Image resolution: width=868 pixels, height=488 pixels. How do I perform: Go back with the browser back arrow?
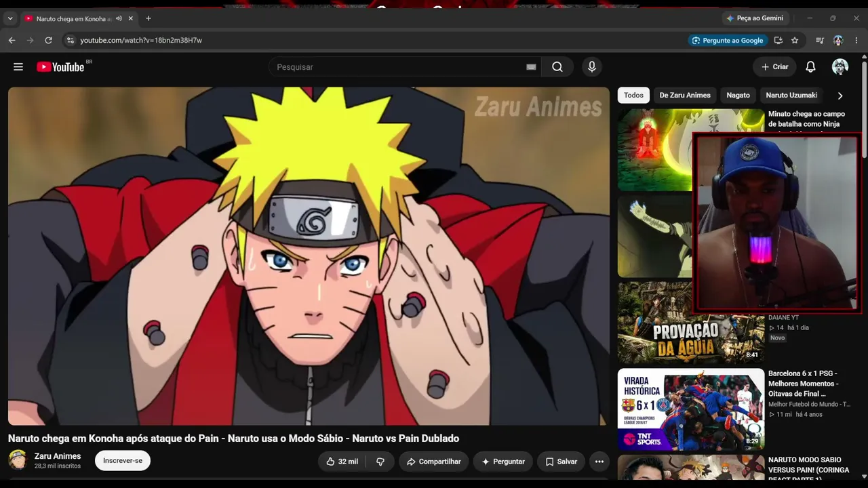(12, 41)
